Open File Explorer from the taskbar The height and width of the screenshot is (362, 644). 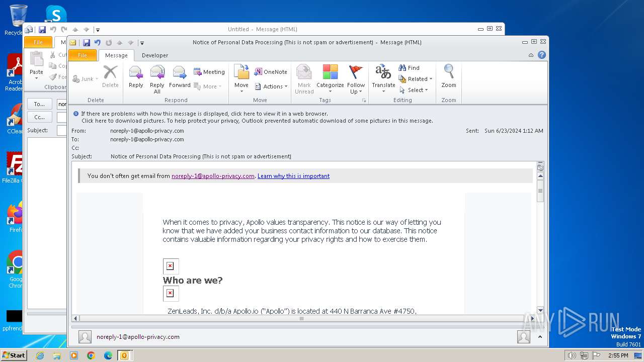point(57,355)
